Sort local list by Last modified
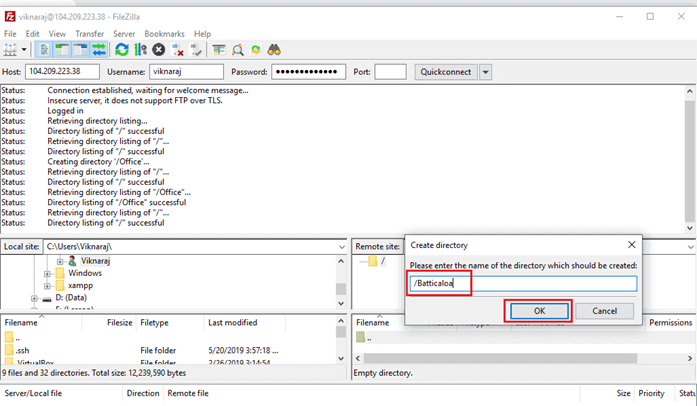 [245, 322]
